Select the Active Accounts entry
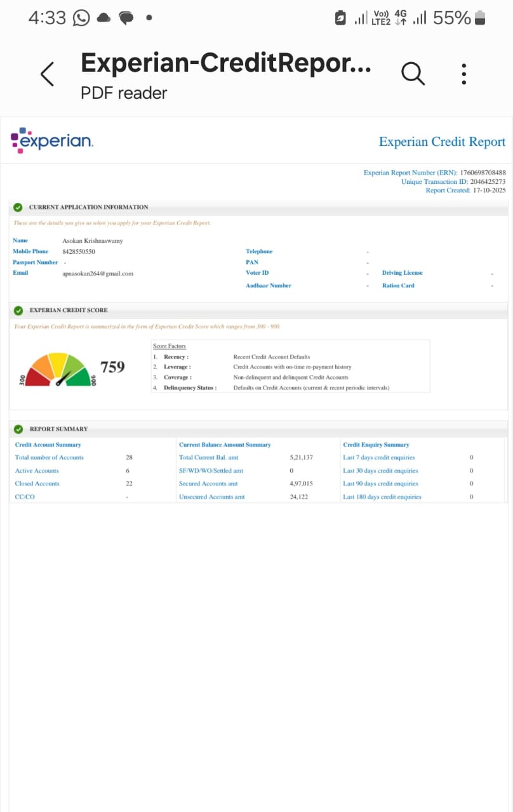The width and height of the screenshot is (513, 812). pyautogui.click(x=37, y=471)
